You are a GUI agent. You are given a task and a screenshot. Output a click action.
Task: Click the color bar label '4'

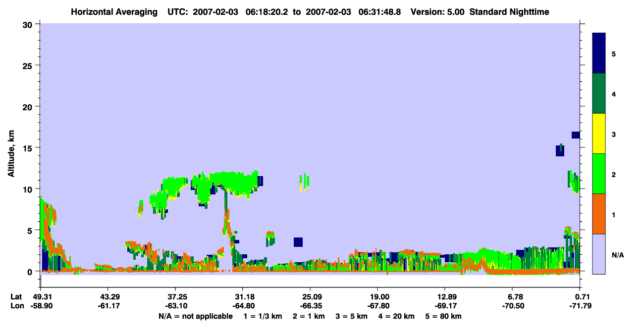614,94
